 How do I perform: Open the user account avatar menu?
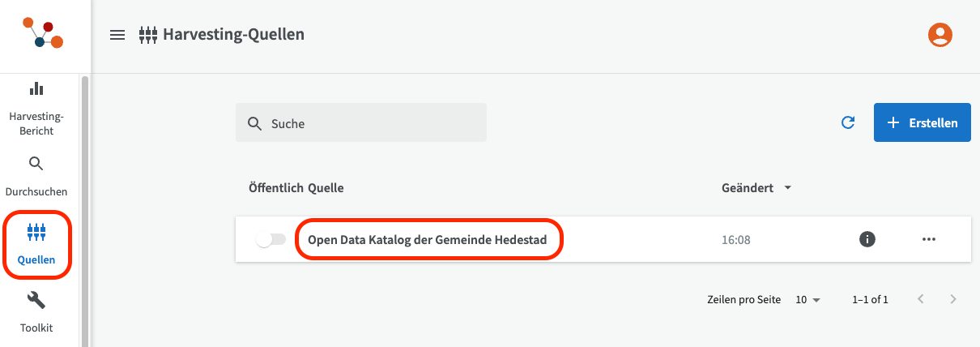(x=940, y=34)
